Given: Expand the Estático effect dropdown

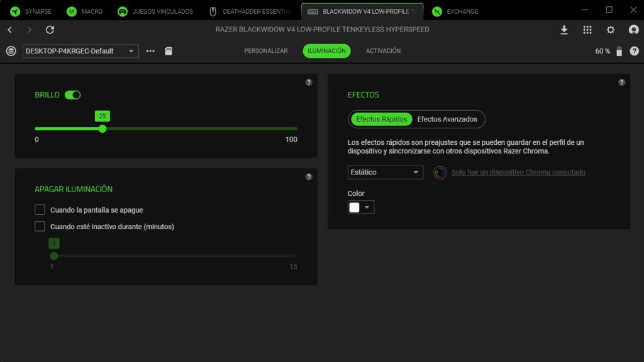Looking at the screenshot, I should [385, 173].
